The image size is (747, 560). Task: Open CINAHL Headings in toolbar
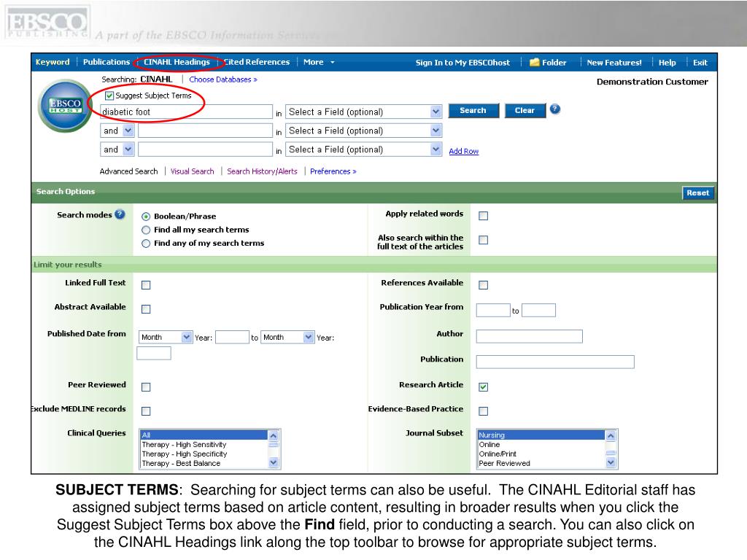coord(177,62)
